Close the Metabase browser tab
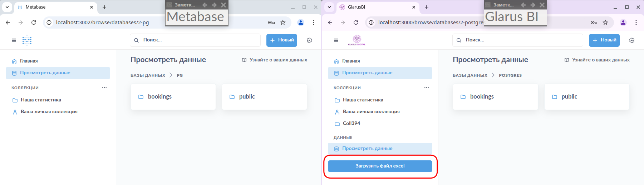 click(92, 7)
